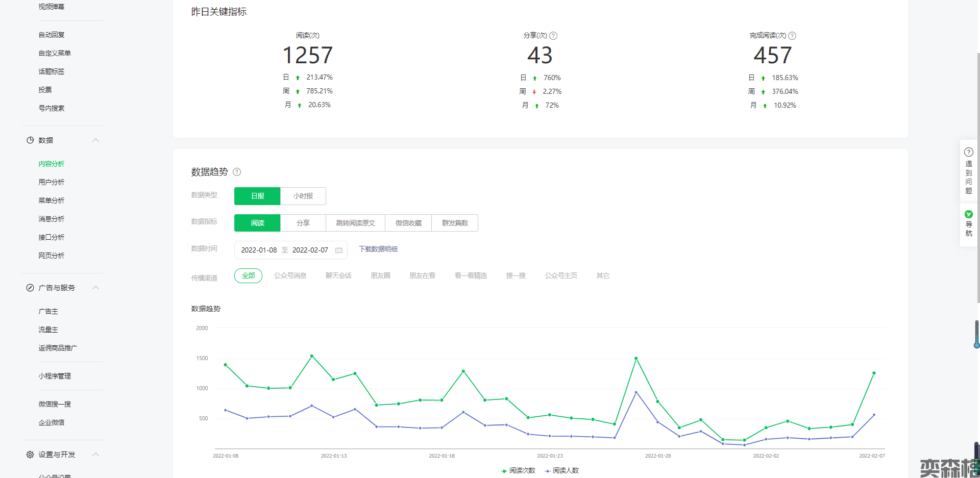Collapse the 广告与服务 sidebar section
This screenshot has width=980, height=478.
[x=95, y=288]
